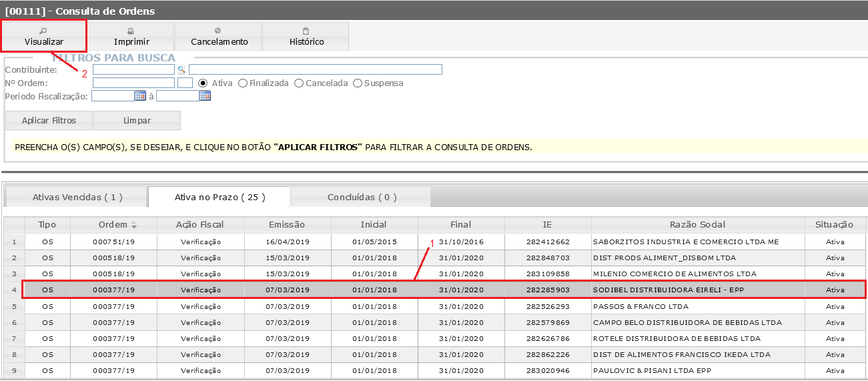Click the Visualizar magnifier button

44,36
